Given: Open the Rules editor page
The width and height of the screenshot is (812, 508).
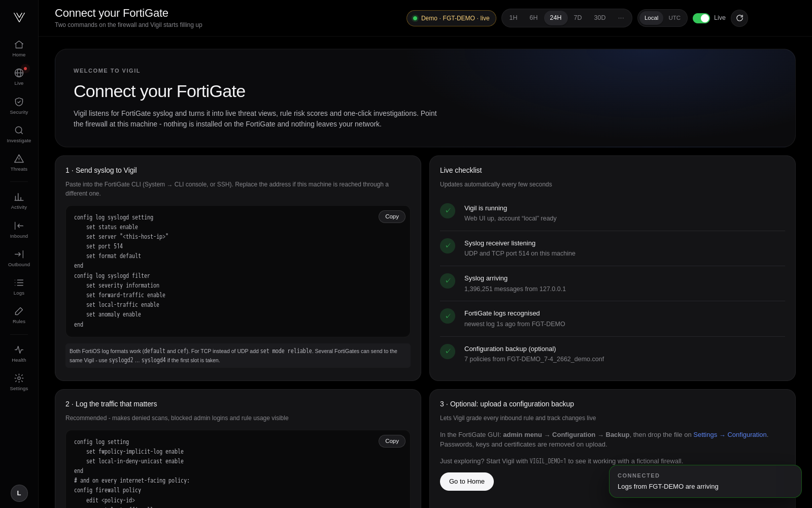Looking at the screenshot, I should coord(19,315).
